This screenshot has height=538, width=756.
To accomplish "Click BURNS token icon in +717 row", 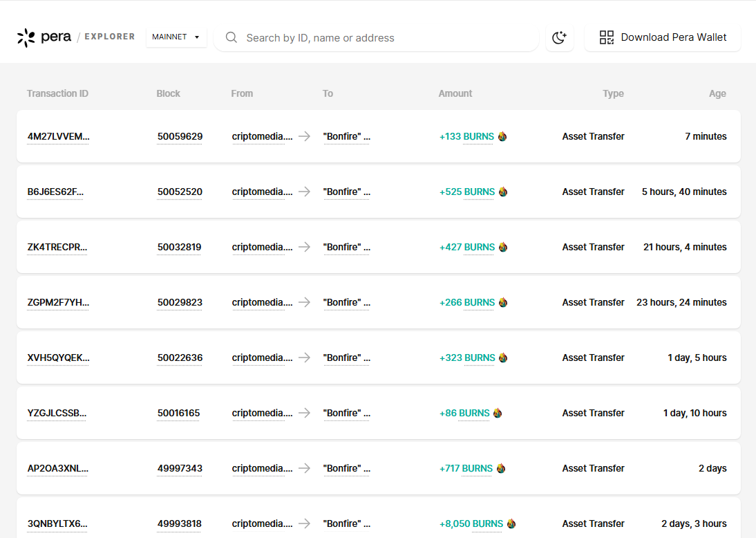I will click(501, 469).
